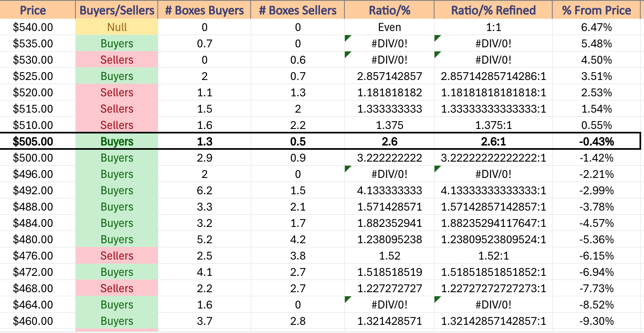Select the Sellers cell in $476.00 row
Image resolution: width=644 pixels, height=333 pixels.
(117, 255)
